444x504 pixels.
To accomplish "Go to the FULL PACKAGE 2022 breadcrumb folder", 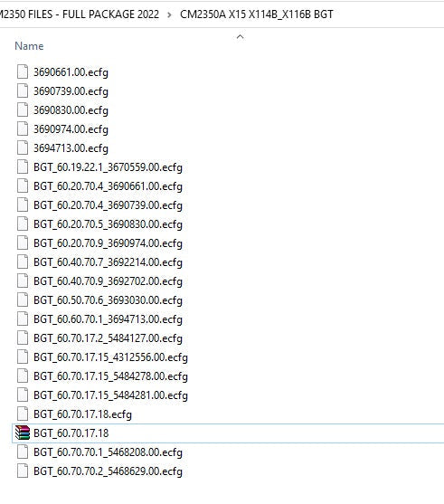I will pyautogui.click(x=80, y=14).
